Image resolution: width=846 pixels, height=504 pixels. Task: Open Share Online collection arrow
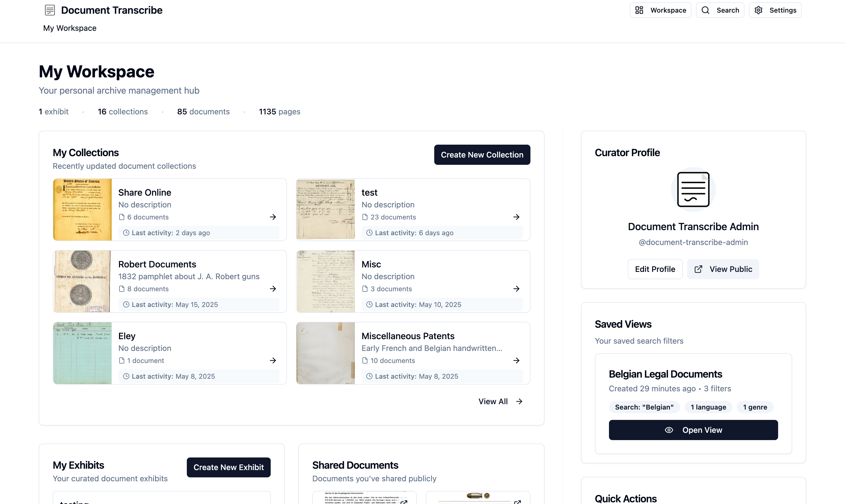pyautogui.click(x=273, y=217)
